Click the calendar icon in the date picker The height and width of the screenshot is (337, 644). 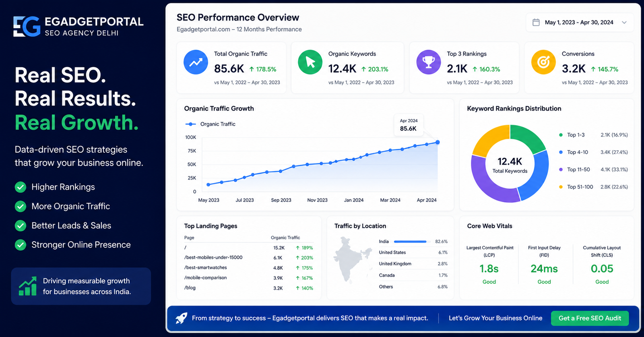tap(536, 22)
